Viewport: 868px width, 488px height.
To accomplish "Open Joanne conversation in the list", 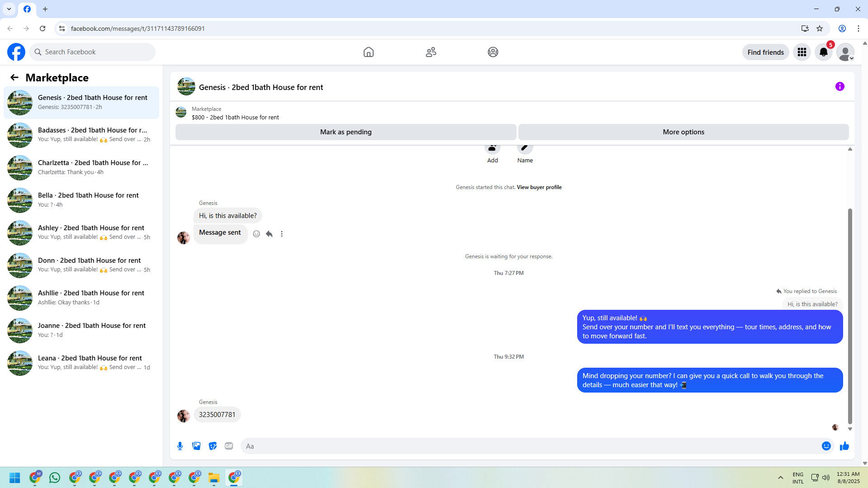I will click(x=81, y=331).
